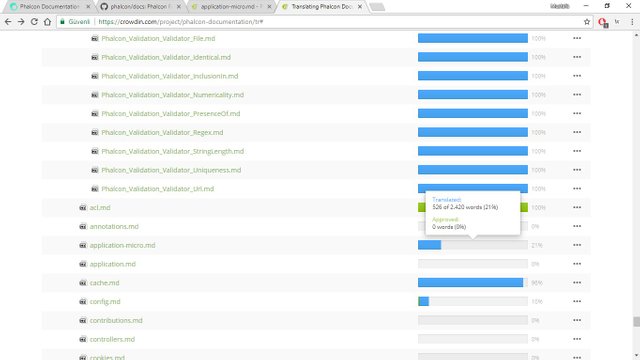Viewport: 640px width, 360px height.
Task: Open more options for Validator_Identical.md row
Action: pyautogui.click(x=577, y=57)
